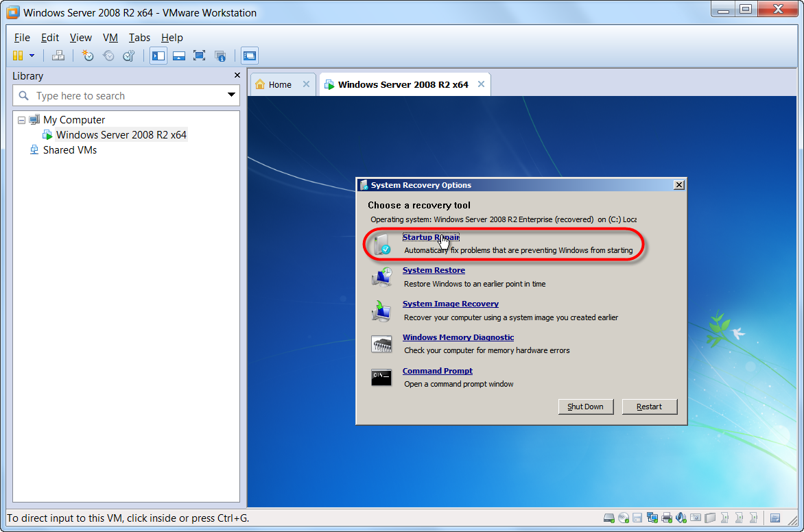Viewport: 804px width, 532px height.
Task: Open the VM menu
Action: click(110, 38)
